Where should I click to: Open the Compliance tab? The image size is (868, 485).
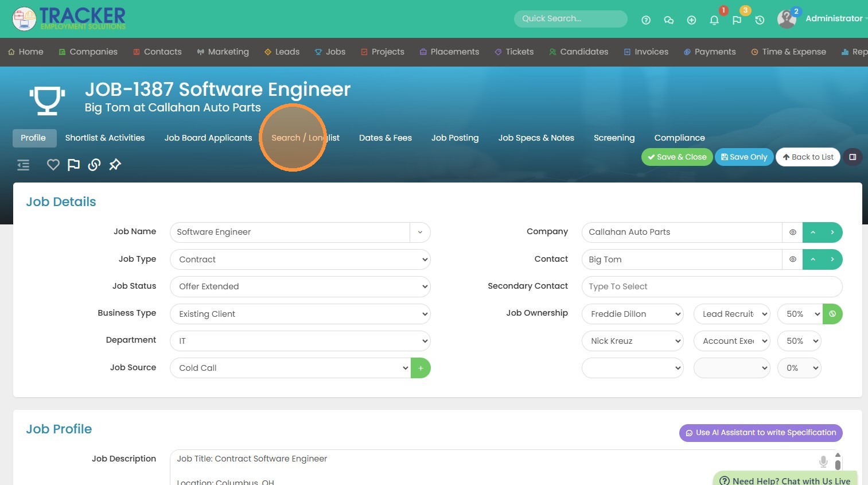click(680, 138)
